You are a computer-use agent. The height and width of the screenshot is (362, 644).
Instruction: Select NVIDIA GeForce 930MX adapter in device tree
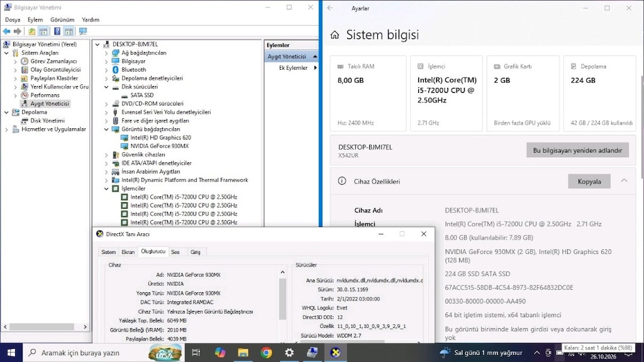(x=159, y=146)
